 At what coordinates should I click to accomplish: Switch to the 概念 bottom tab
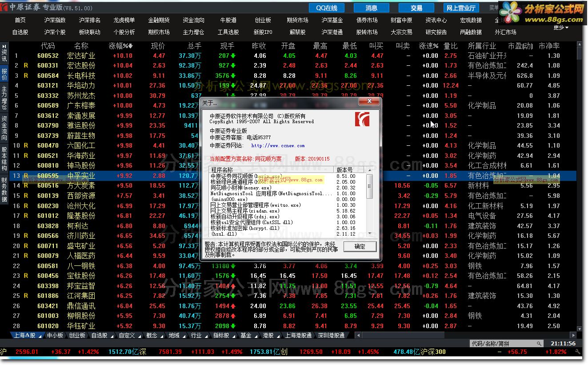click(152, 336)
